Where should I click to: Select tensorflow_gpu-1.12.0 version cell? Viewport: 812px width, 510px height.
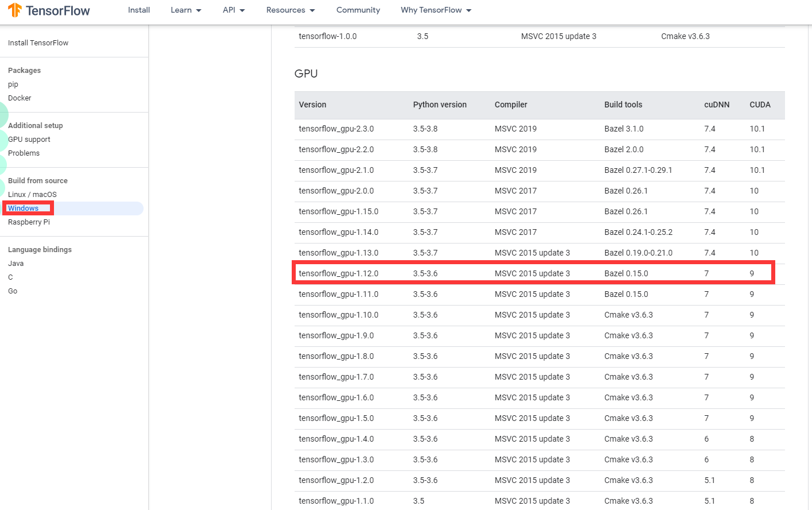point(339,273)
